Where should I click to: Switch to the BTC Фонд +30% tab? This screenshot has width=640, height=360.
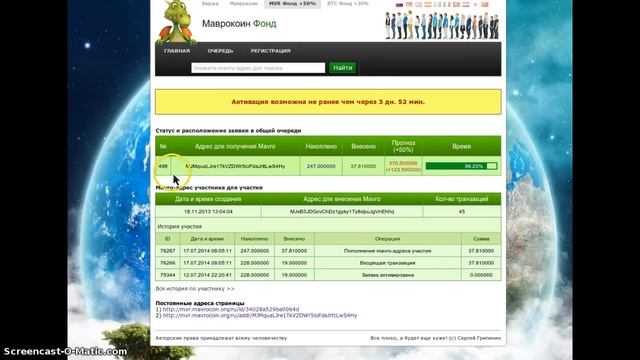coord(348,4)
